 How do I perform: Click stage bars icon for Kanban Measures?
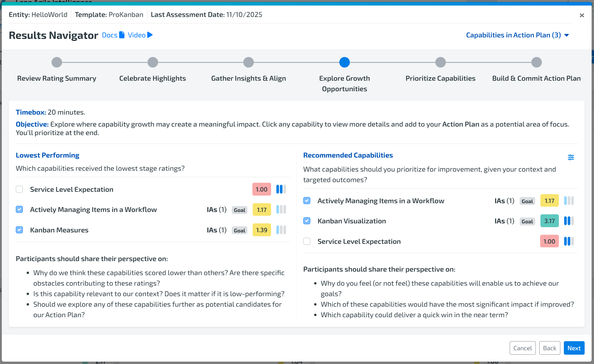point(281,230)
